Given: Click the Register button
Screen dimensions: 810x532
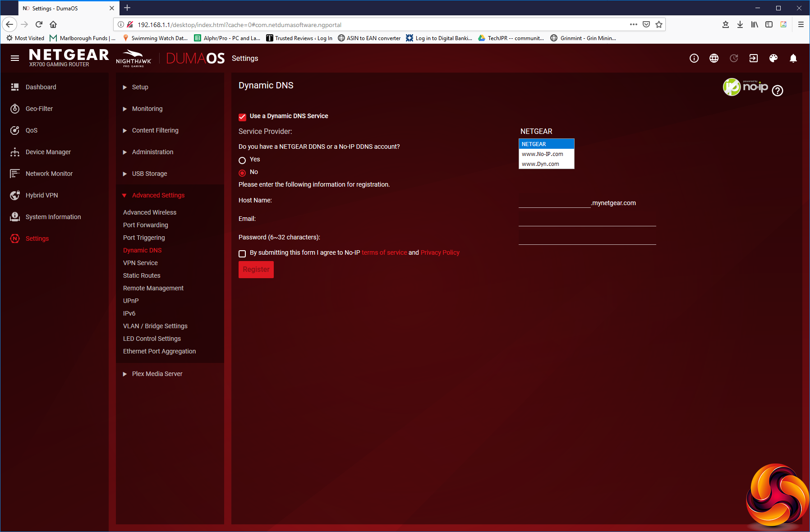Looking at the screenshot, I should pos(256,270).
